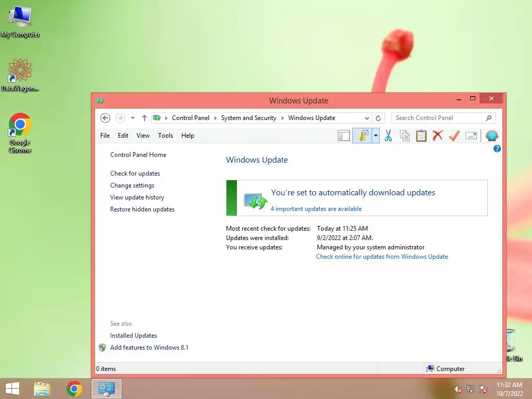
Task: Select the DataWagon desktop shortcut
Action: pos(20,75)
